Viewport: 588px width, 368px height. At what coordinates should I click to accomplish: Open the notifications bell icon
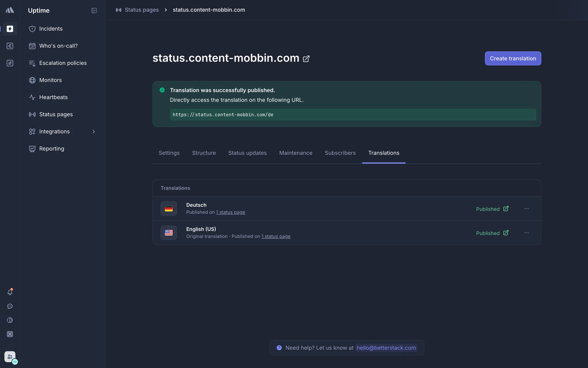click(x=10, y=292)
